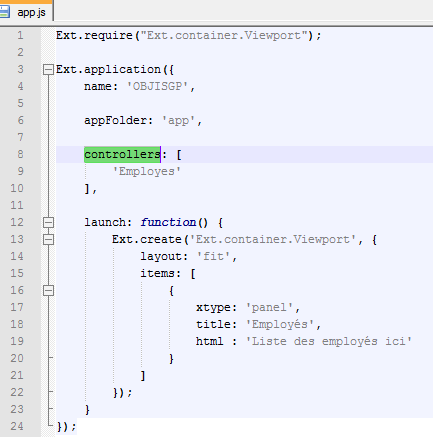Screen dimensions: 433x437
Task: Click the "Ext.container.Viewport" string on line 1
Action: [x=224, y=35]
